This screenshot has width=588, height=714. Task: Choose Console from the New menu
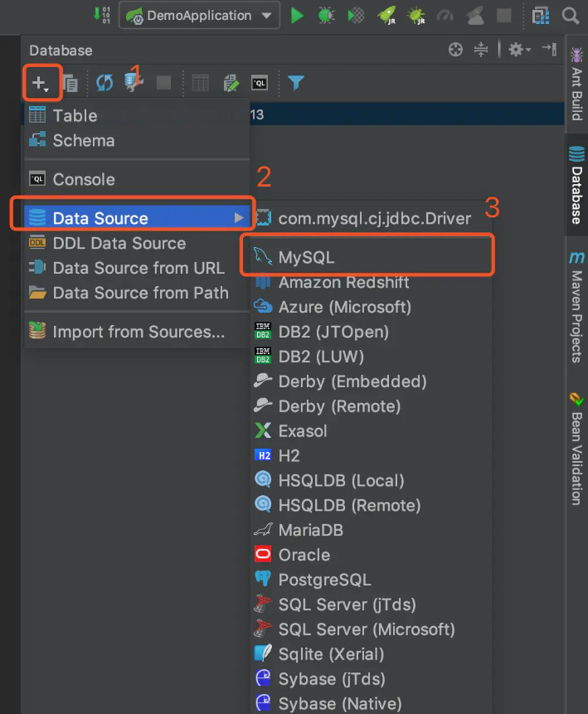137,179
